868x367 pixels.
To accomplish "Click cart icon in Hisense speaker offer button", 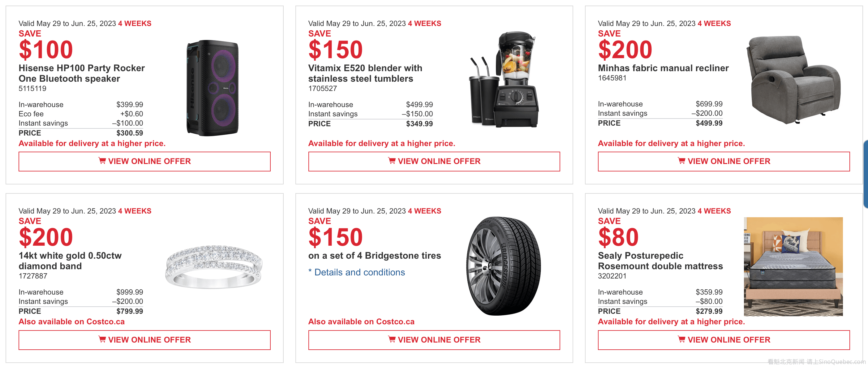I will (102, 161).
